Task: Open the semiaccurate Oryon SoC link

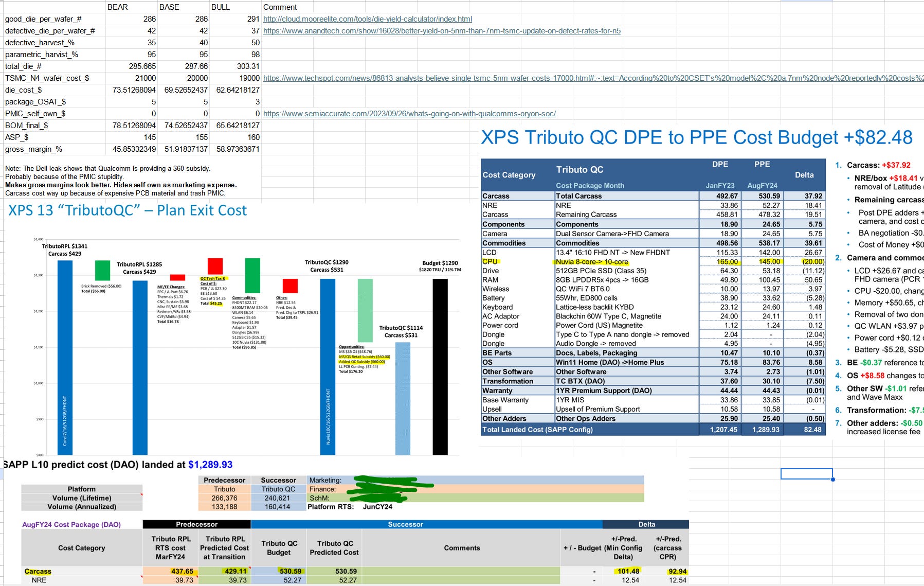Action: pyautogui.click(x=409, y=114)
